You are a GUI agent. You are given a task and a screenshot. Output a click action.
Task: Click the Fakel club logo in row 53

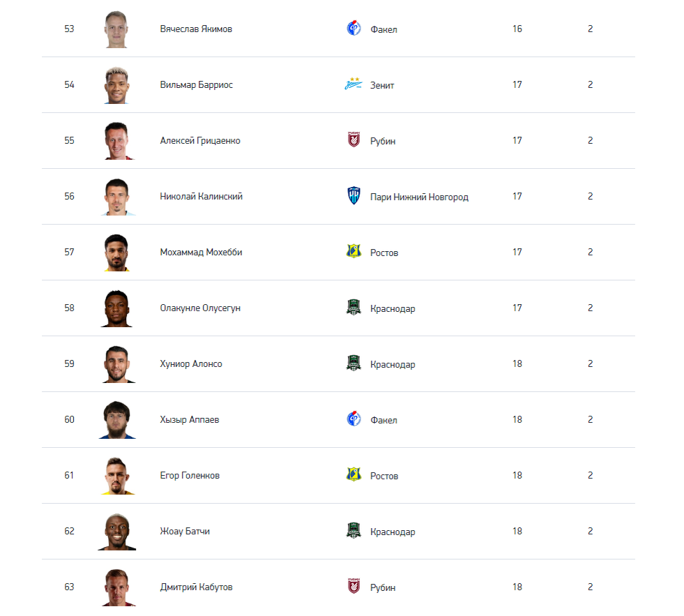[x=354, y=29]
